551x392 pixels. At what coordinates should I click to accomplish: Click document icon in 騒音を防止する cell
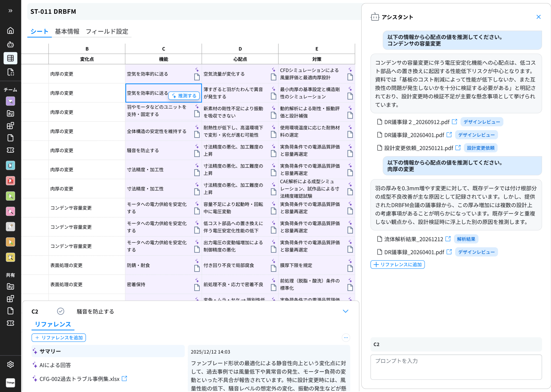(197, 154)
